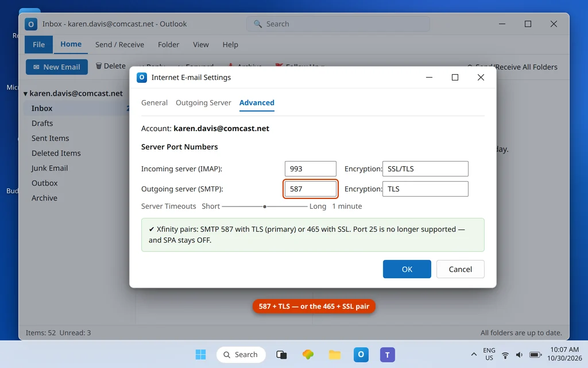The image size is (588, 368).
Task: Open the View ribbon tab
Action: [200, 45]
